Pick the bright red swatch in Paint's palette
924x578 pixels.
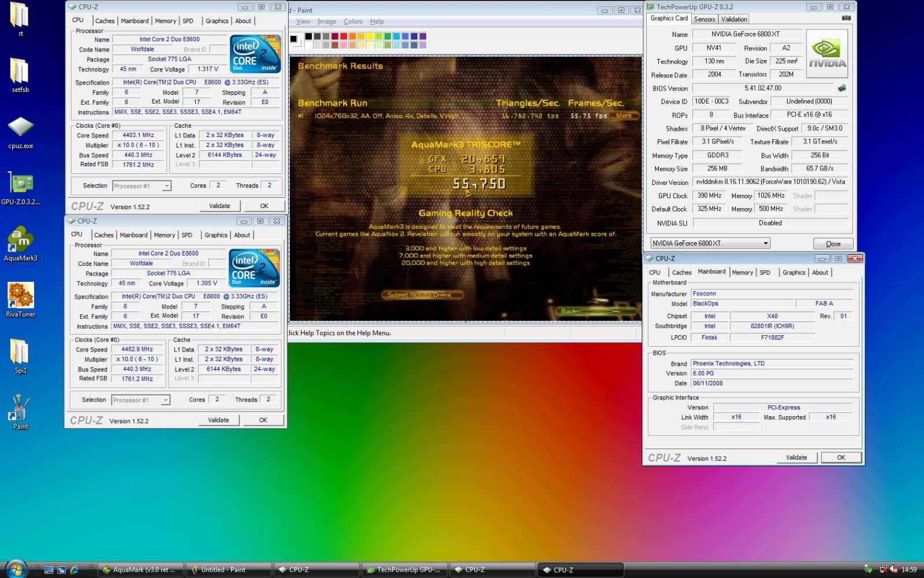(x=344, y=36)
